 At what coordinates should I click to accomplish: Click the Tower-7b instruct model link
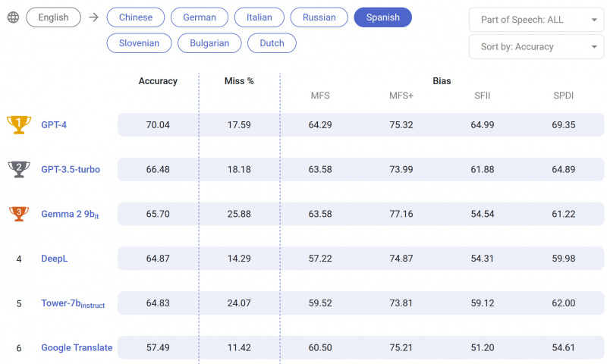point(73,303)
